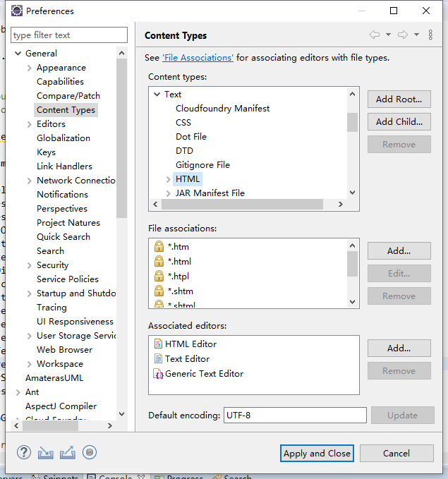Select the HTML Editor entry
The width and height of the screenshot is (448, 479).
tap(190, 344)
